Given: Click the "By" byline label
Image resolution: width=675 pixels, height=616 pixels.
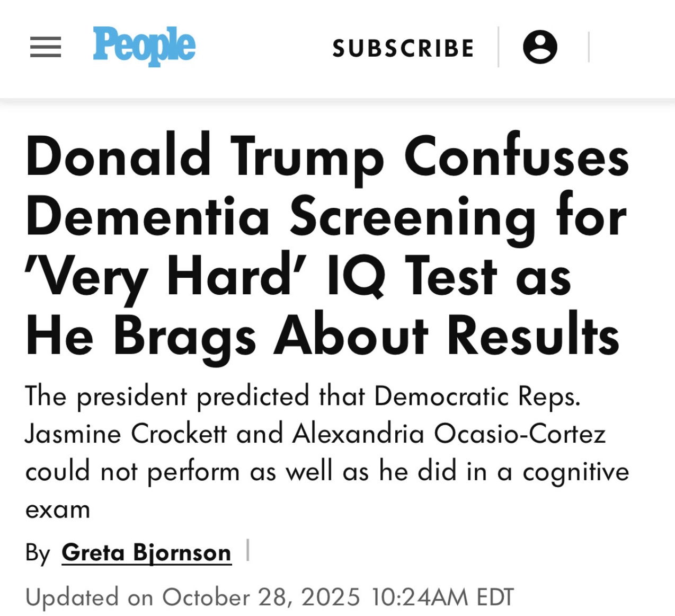Looking at the screenshot, I should tap(38, 553).
